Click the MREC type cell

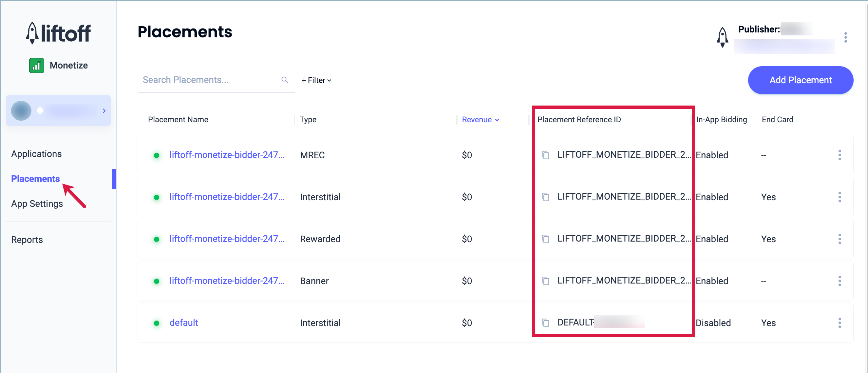pyautogui.click(x=312, y=155)
